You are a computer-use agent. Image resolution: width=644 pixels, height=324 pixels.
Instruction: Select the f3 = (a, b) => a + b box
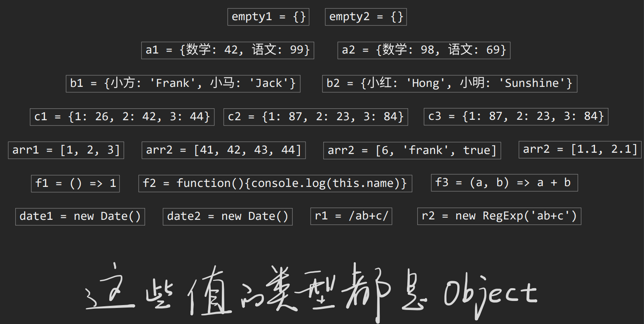click(x=504, y=183)
